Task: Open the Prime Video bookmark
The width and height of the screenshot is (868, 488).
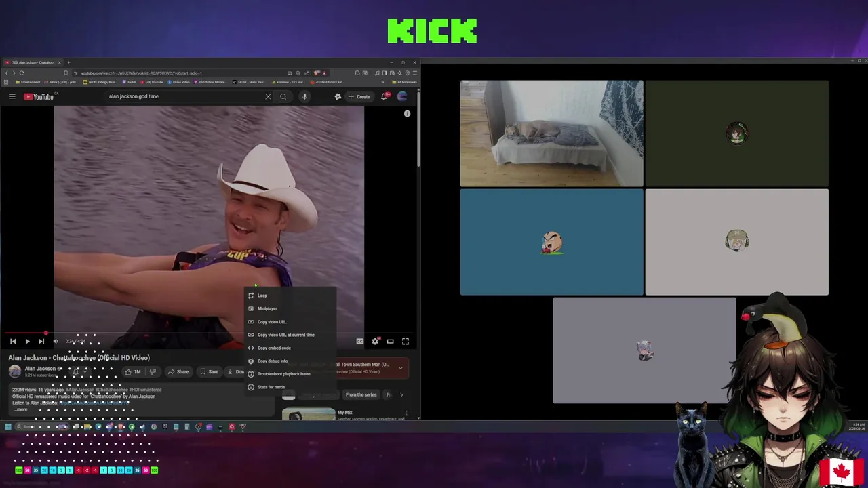Action: point(179,82)
